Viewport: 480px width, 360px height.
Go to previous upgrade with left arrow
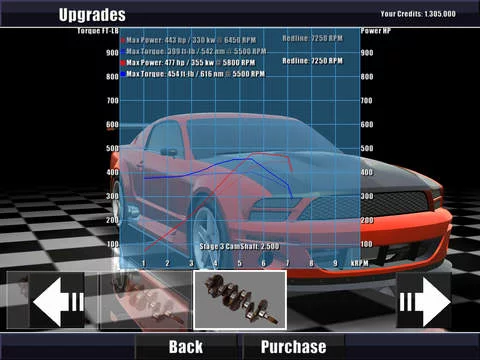[57, 301]
